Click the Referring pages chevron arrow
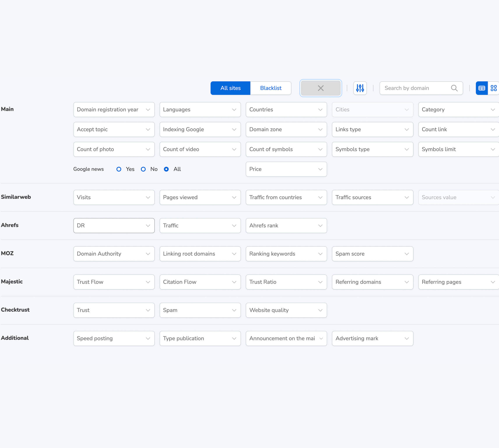 point(493,282)
